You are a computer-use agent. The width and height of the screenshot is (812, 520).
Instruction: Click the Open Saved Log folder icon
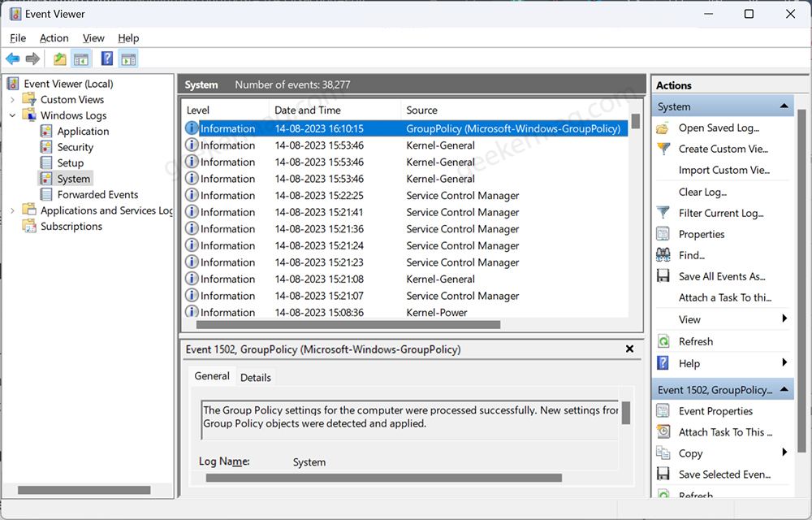pyautogui.click(x=663, y=128)
